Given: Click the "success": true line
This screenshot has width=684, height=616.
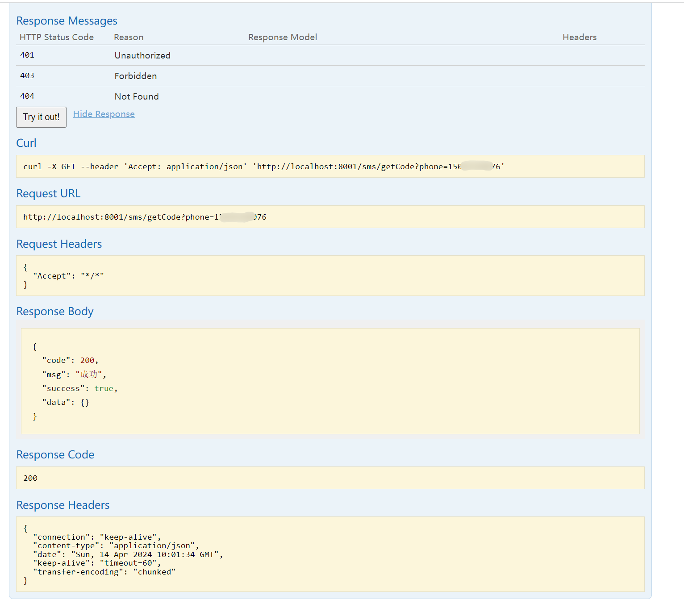Looking at the screenshot, I should click(80, 388).
